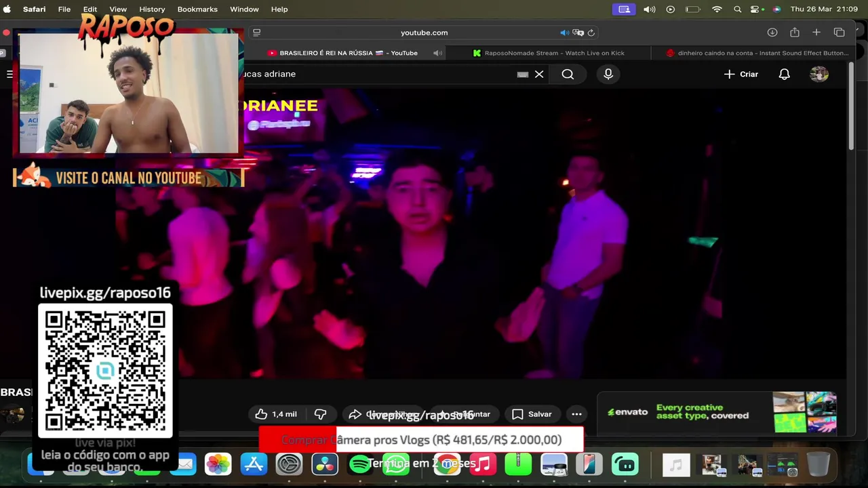The width and height of the screenshot is (868, 488).
Task: Open the History menu
Action: point(152,9)
